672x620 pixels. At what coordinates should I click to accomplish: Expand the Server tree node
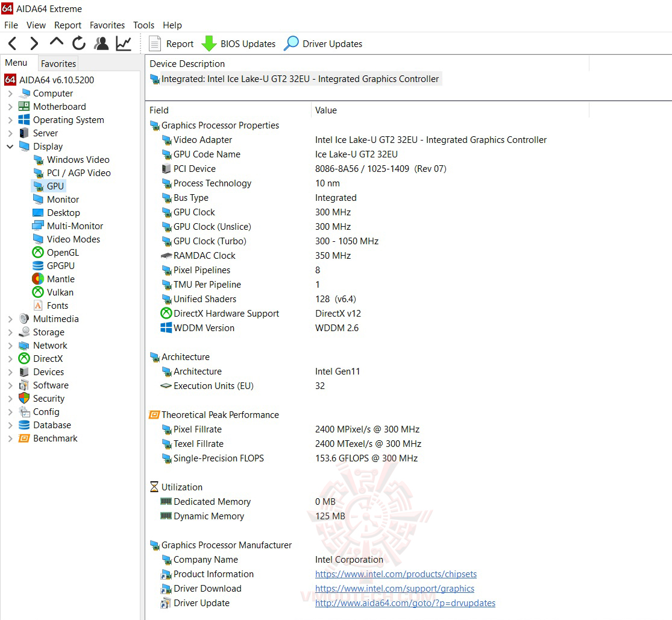coord(10,133)
